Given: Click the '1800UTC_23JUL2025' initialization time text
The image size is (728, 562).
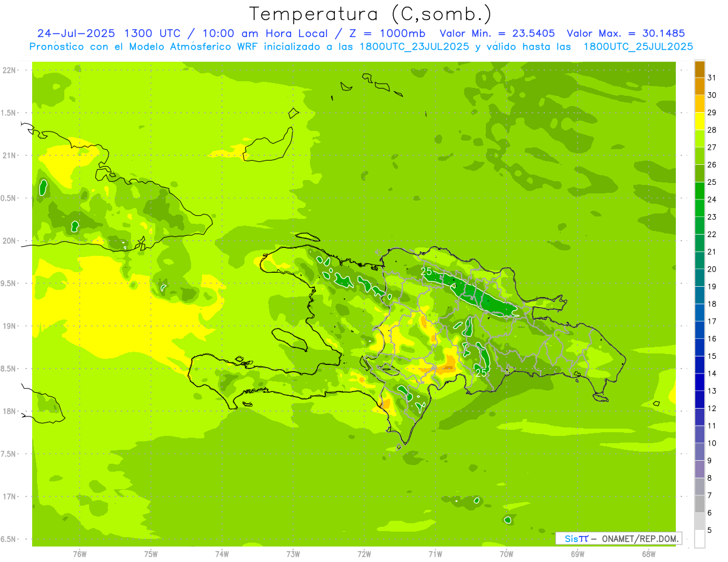Looking at the screenshot, I should coord(413,46).
